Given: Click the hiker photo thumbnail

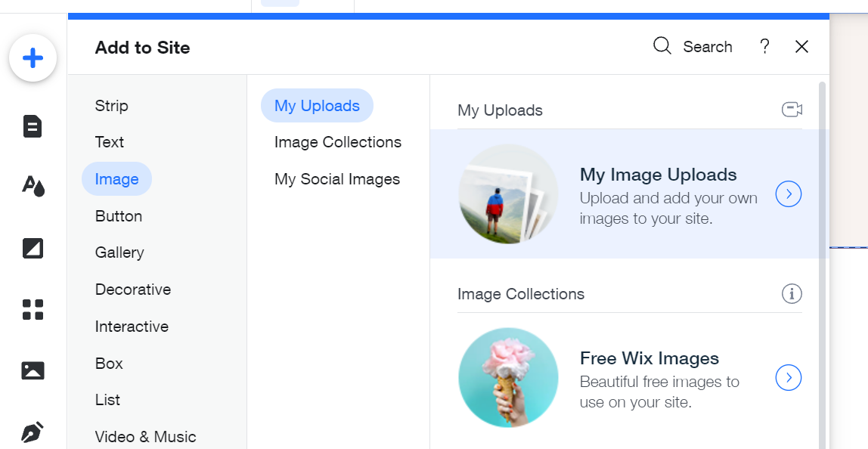Looking at the screenshot, I should 508,194.
